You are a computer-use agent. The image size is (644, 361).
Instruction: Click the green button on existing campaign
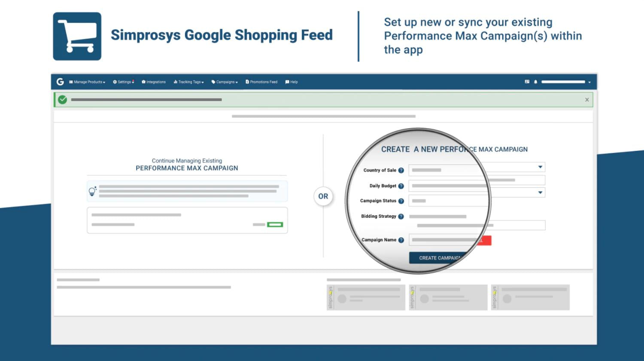(x=275, y=224)
